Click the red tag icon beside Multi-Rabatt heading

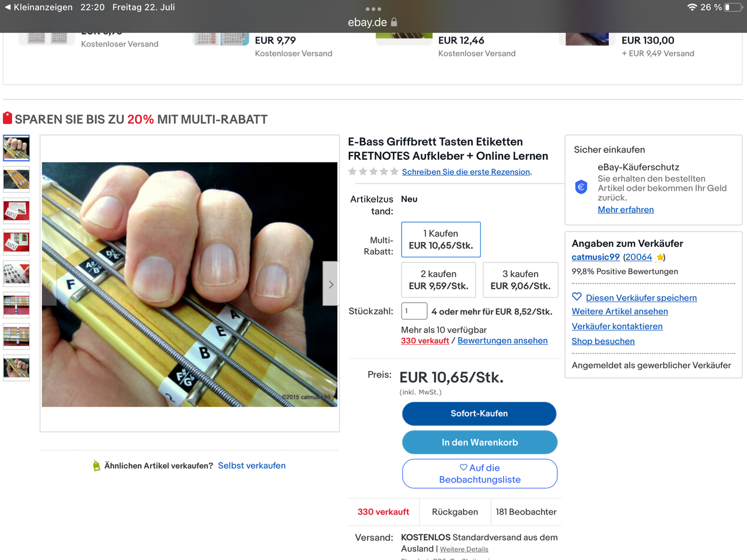pyautogui.click(x=8, y=118)
